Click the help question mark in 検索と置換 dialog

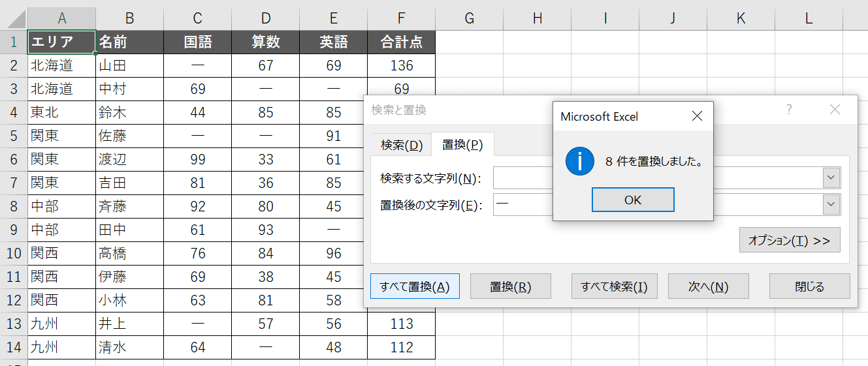pyautogui.click(x=789, y=110)
